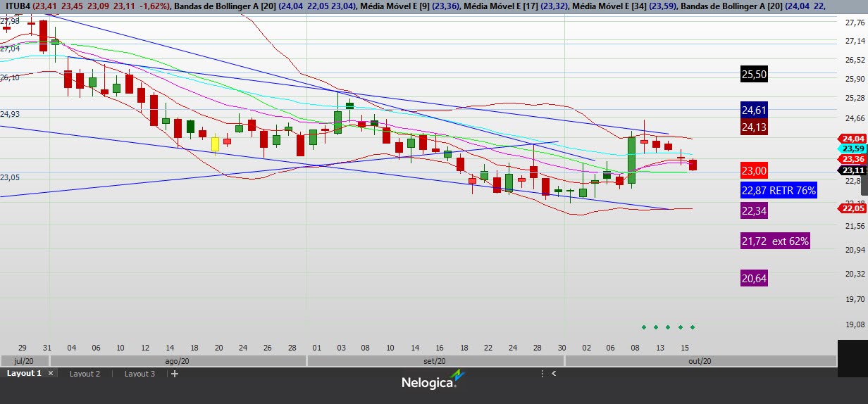Close the Layout 1 tab

(x=51, y=374)
